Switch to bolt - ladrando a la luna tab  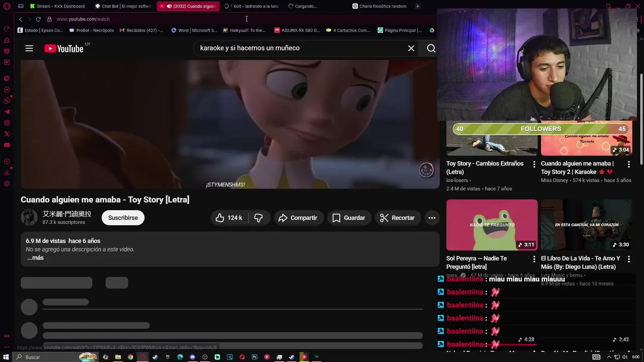click(x=252, y=6)
